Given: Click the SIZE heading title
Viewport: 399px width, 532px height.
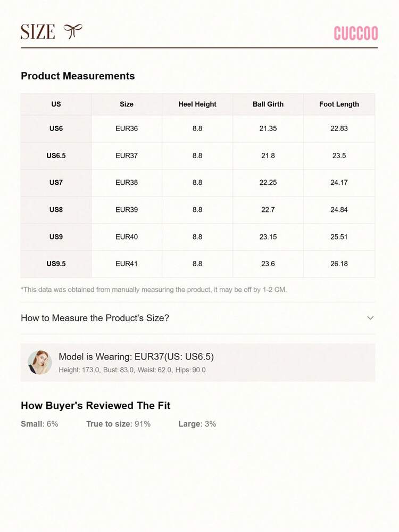Looking at the screenshot, I should (38, 32).
